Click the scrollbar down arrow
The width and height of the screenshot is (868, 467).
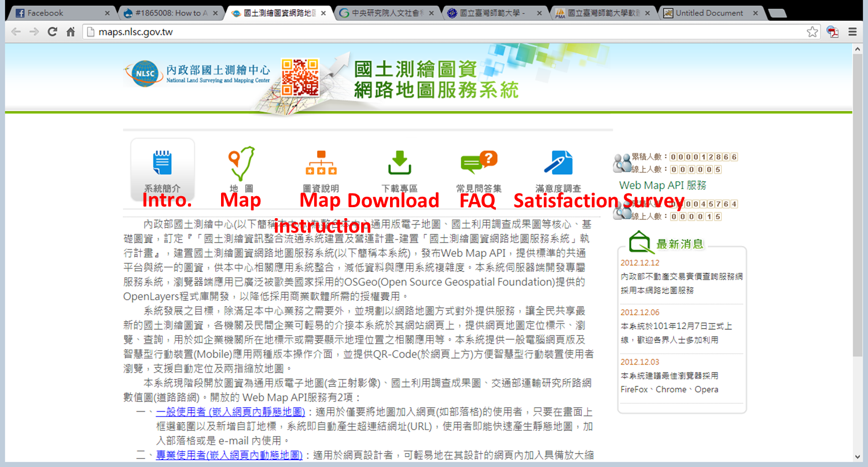click(x=859, y=457)
